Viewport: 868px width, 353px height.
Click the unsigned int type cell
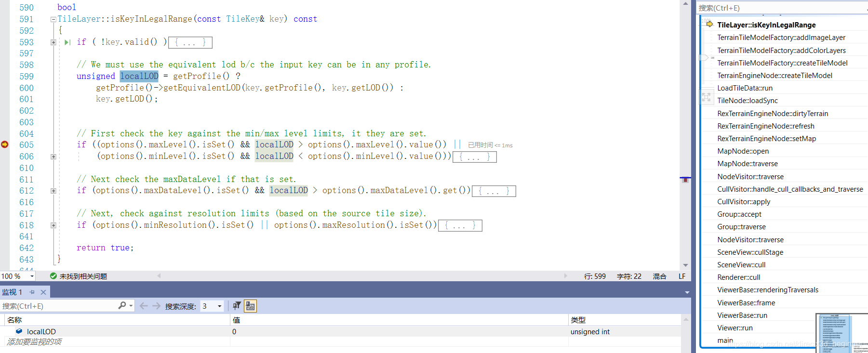coord(590,331)
